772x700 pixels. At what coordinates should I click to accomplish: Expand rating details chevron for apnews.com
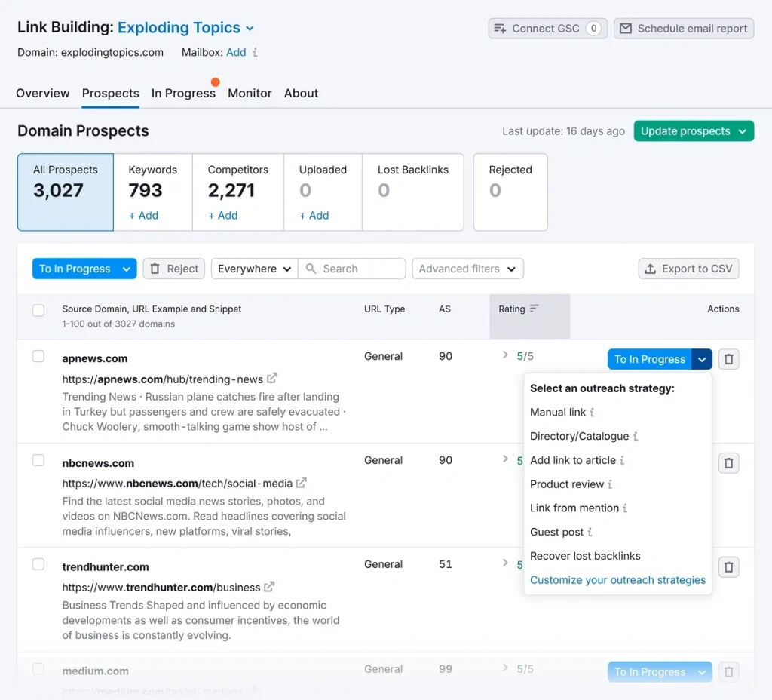[x=504, y=355]
